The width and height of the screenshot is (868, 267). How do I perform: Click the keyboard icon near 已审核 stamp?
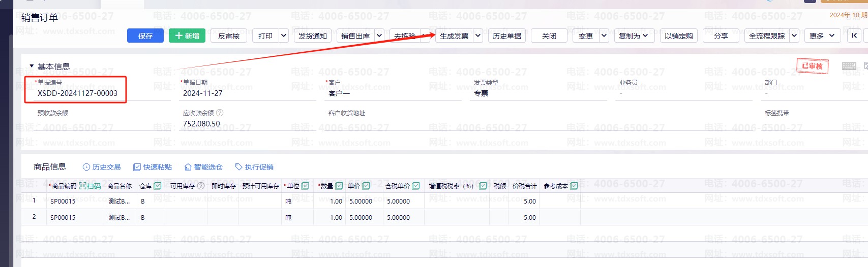click(x=849, y=66)
